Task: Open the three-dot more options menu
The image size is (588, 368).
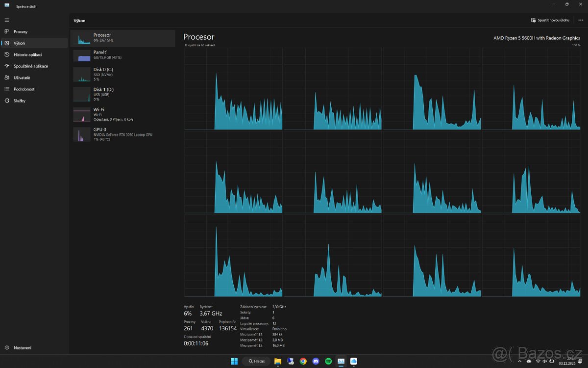Action: (x=581, y=20)
